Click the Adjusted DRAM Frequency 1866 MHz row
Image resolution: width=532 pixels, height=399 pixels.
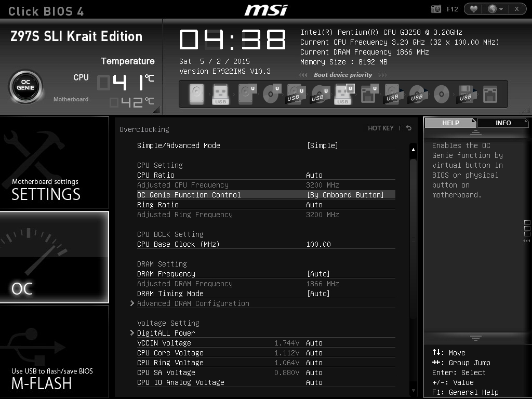tap(266, 284)
